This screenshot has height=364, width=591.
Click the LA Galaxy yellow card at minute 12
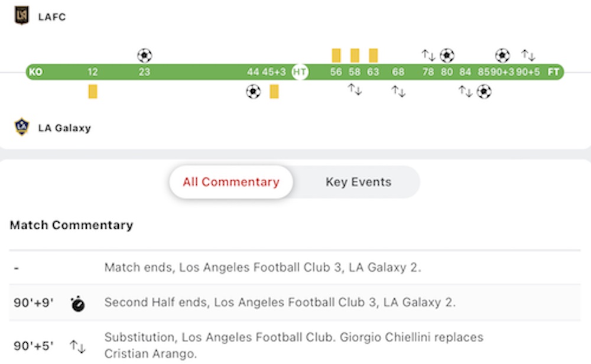(x=93, y=92)
